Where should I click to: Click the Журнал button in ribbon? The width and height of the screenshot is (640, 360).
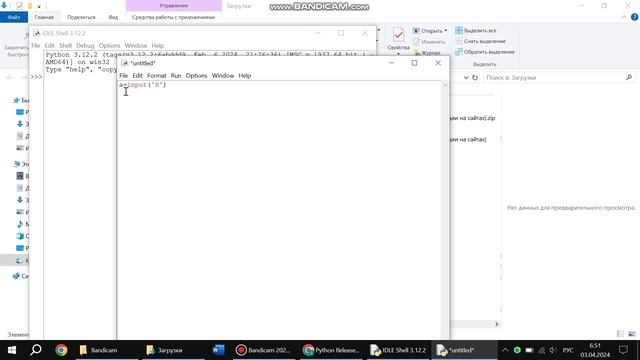coord(427,53)
